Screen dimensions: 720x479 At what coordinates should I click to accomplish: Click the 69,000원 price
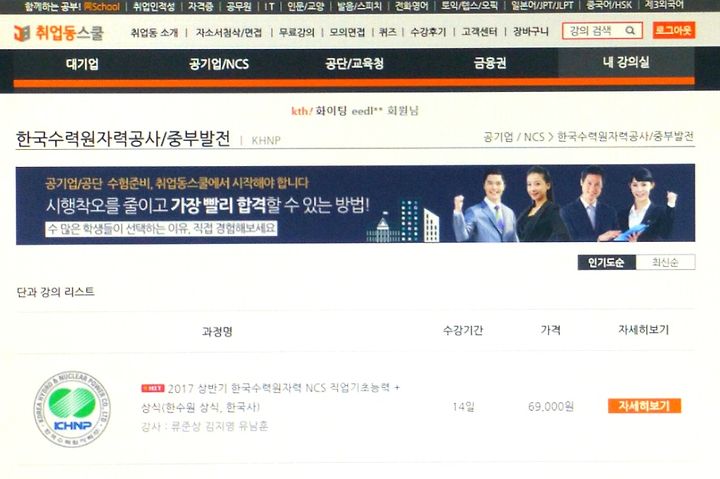551,406
